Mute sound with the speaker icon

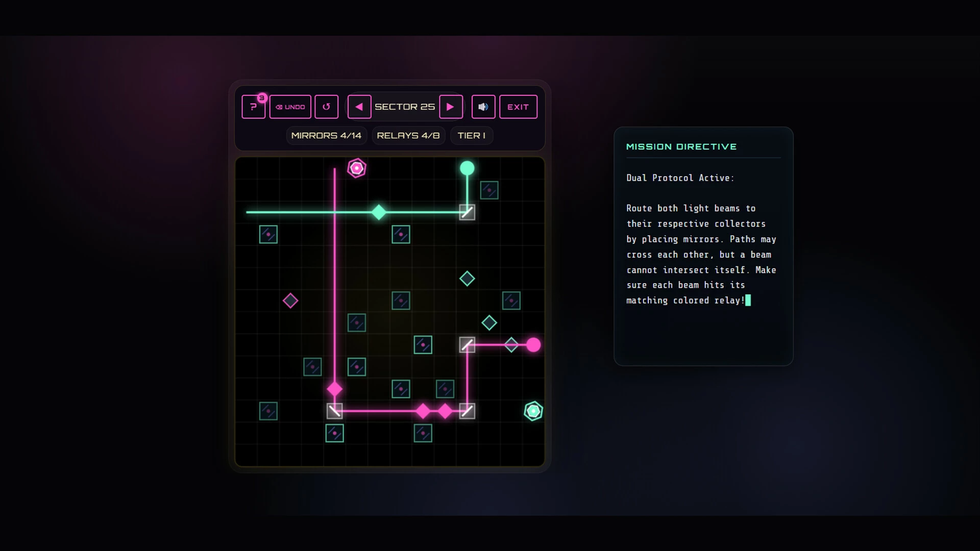tap(483, 107)
